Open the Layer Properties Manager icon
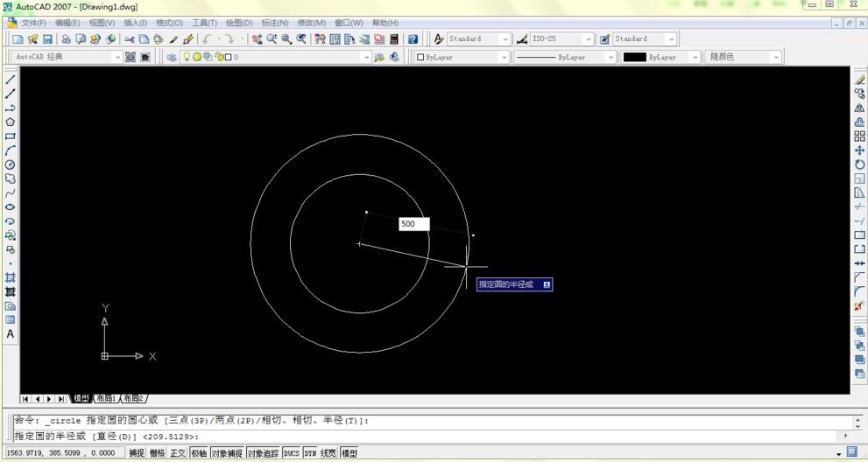Screen dimensions: 868x462 172,57
